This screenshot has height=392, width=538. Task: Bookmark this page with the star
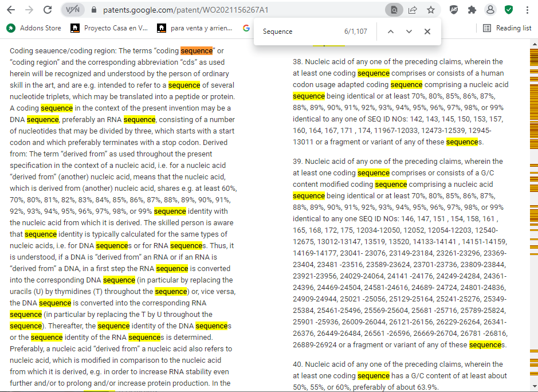430,10
